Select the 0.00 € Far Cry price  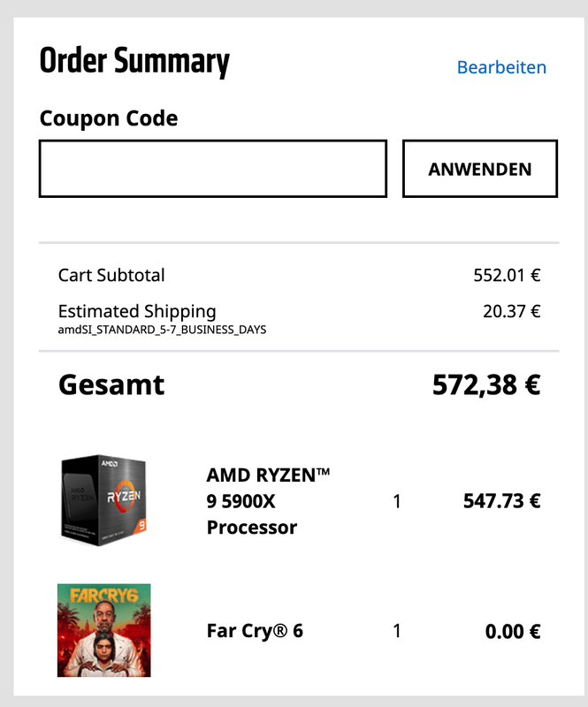tap(512, 631)
